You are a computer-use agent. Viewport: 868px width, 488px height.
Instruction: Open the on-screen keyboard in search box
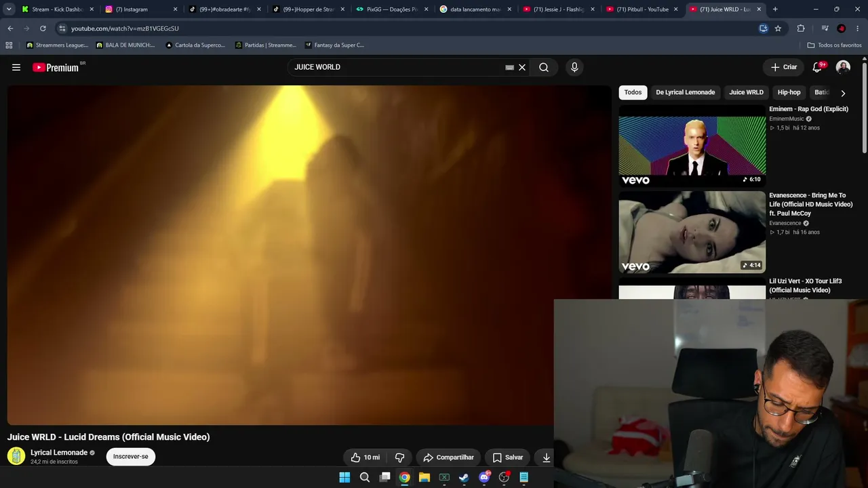[509, 67]
